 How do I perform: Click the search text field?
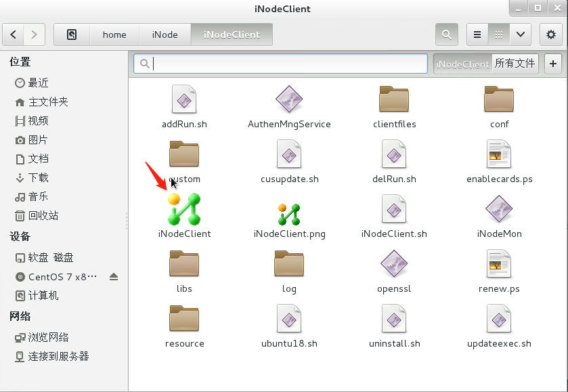[281, 64]
